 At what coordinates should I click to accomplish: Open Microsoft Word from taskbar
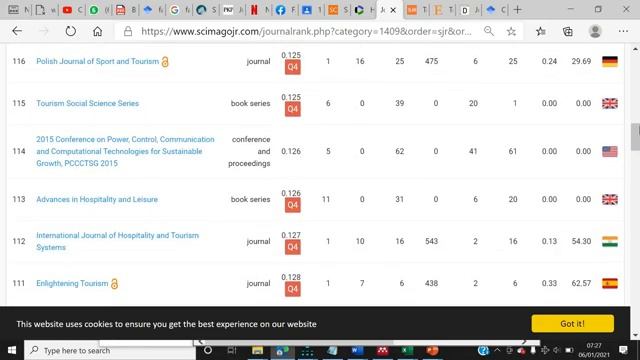click(x=357, y=350)
